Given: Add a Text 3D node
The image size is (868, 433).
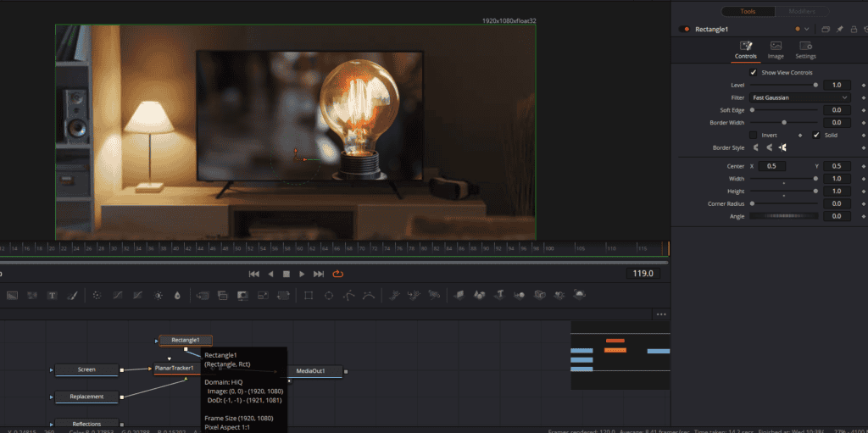Looking at the screenshot, I should pyautogui.click(x=499, y=295).
